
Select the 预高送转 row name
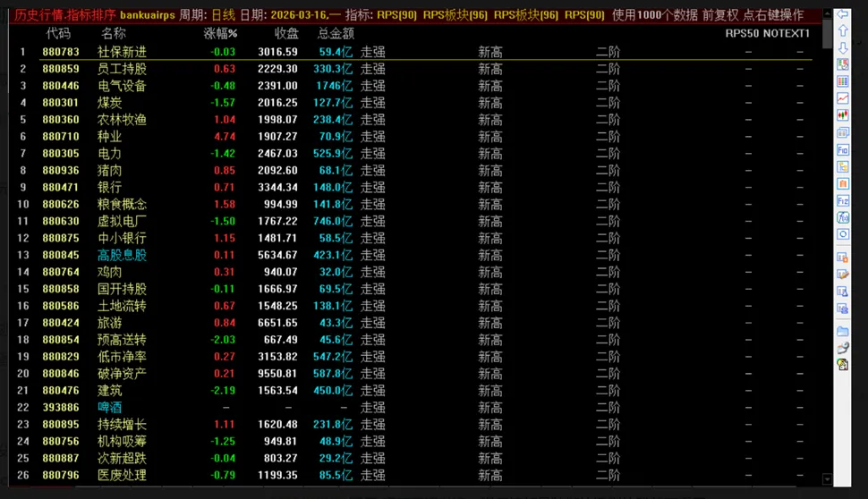[x=122, y=340]
